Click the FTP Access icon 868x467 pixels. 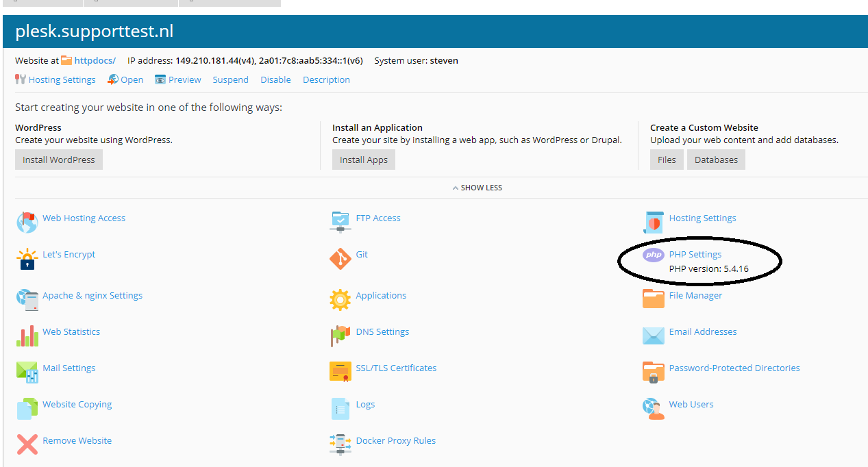pyautogui.click(x=340, y=222)
